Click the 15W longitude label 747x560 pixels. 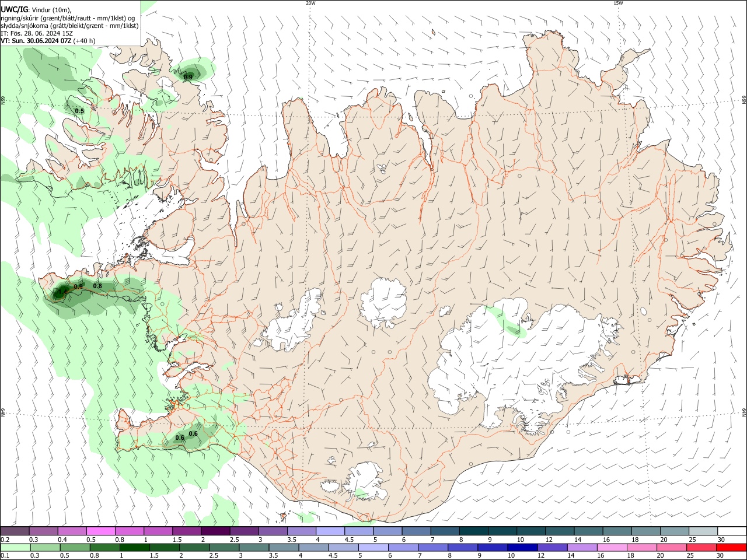tap(618, 3)
